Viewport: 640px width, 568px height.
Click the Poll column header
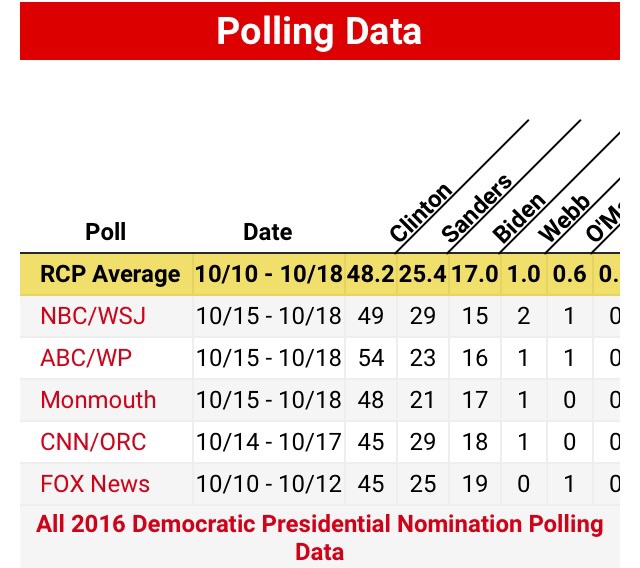click(105, 233)
